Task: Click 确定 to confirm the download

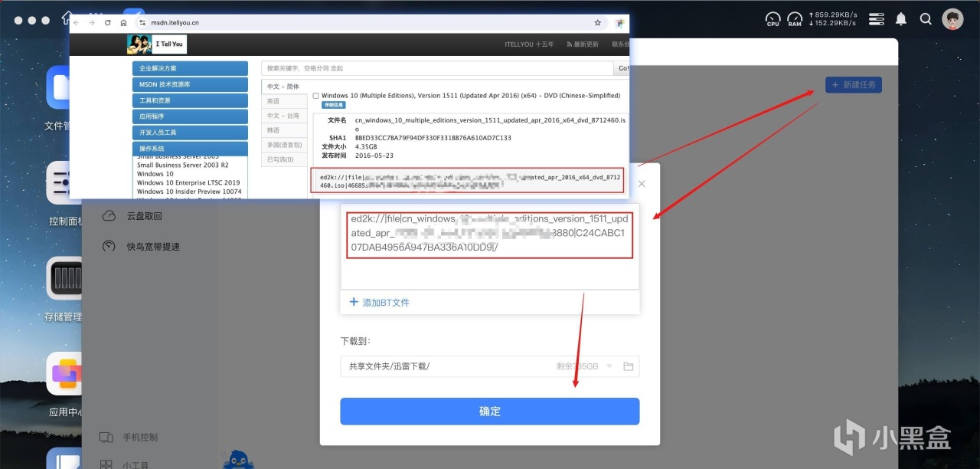Action: pyautogui.click(x=490, y=412)
